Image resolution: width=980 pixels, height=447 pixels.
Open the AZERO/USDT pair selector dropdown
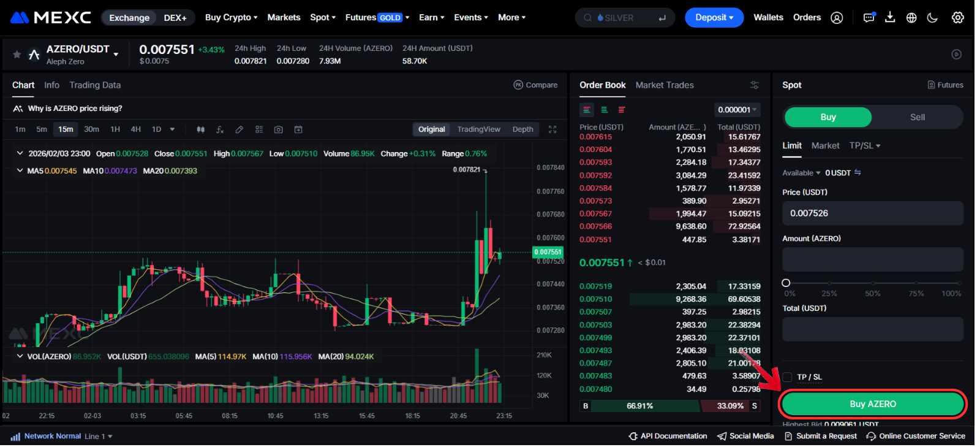click(x=116, y=55)
